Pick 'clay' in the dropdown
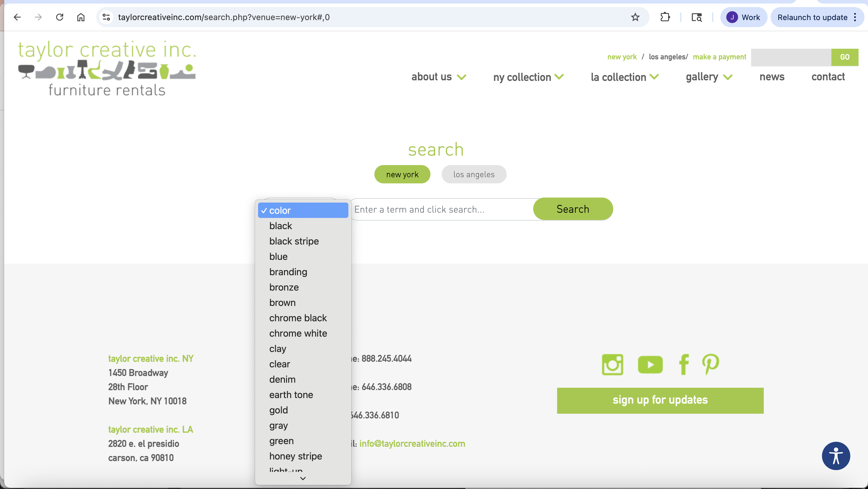Viewport: 868px width, 489px height. tap(303, 348)
